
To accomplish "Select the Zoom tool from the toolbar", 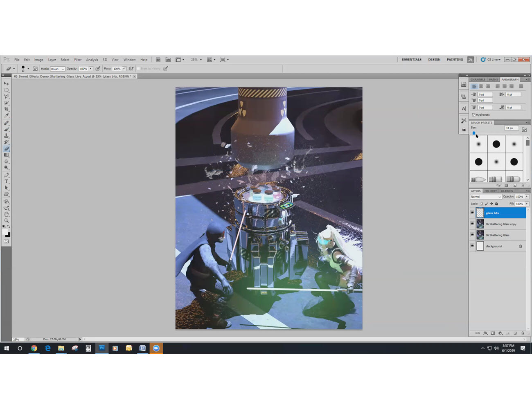I will coord(7,220).
